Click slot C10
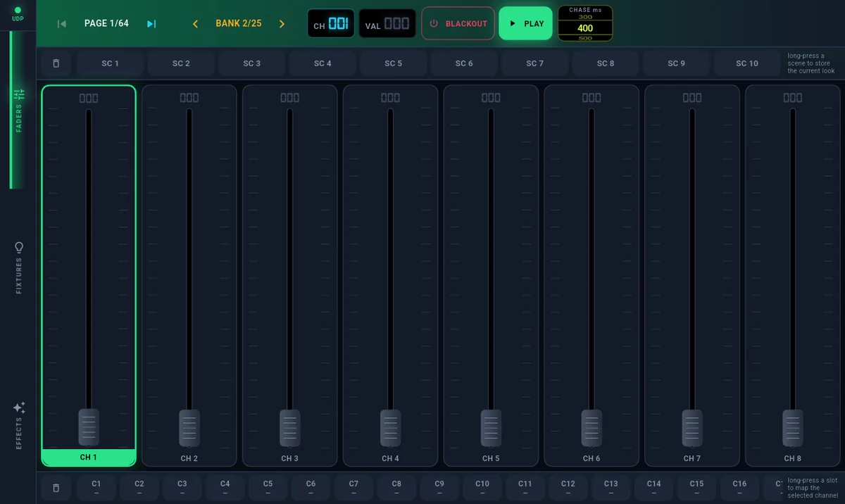 coord(482,488)
